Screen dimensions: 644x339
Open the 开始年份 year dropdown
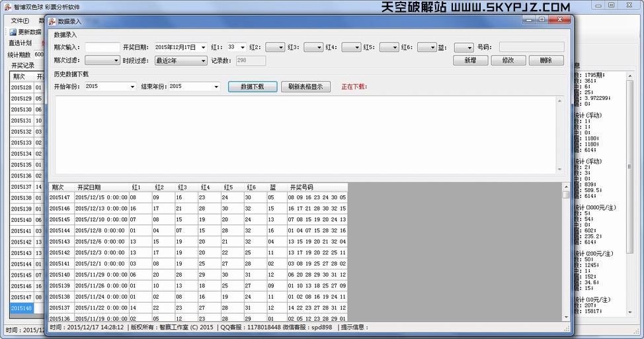[132, 87]
